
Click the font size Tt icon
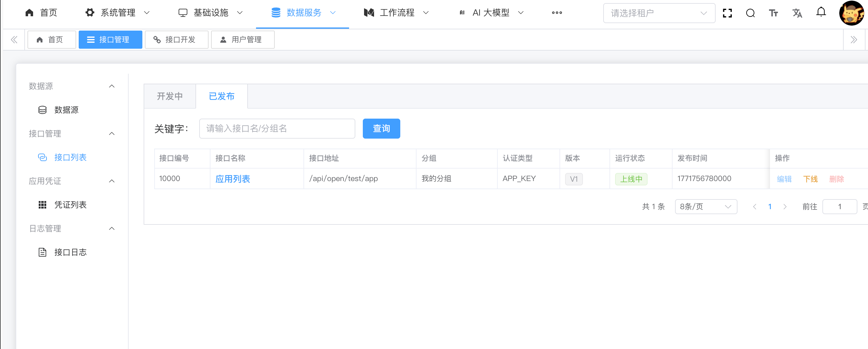tap(773, 13)
